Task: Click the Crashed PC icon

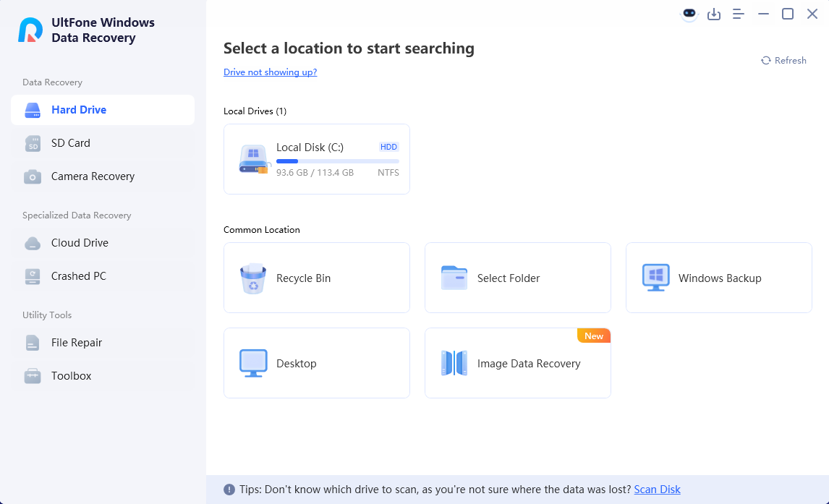Action: point(33,276)
